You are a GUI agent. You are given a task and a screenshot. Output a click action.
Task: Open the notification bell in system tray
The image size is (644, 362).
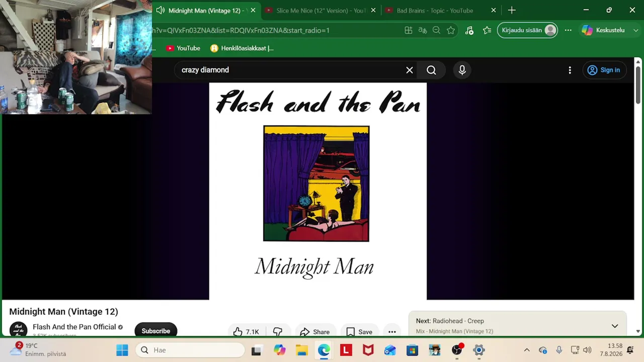coord(630,350)
